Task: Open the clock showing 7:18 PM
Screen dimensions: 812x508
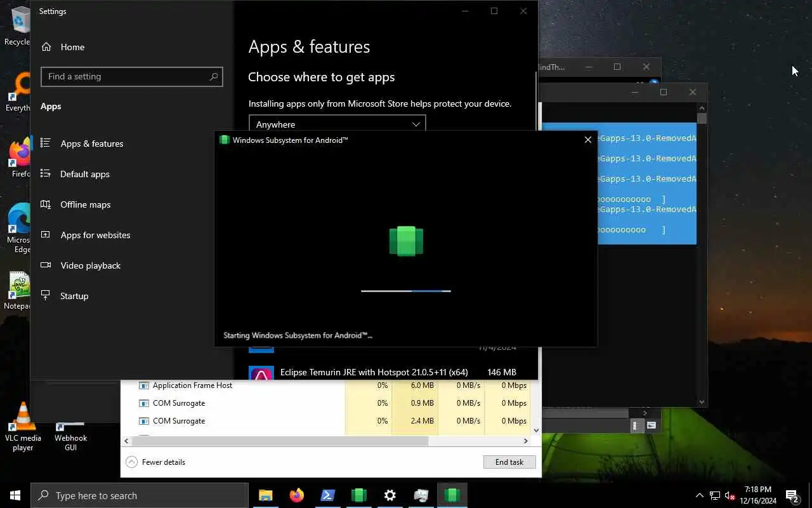Action: point(758,495)
